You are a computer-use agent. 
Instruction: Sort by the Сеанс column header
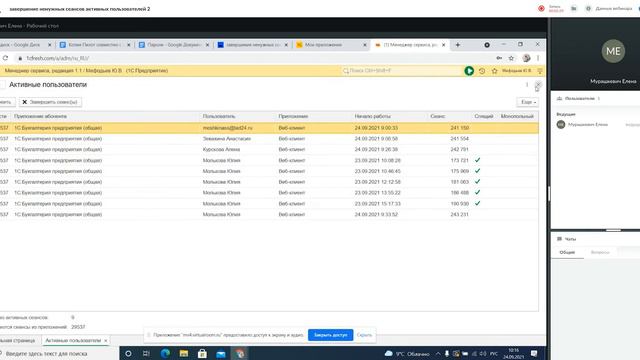437,116
